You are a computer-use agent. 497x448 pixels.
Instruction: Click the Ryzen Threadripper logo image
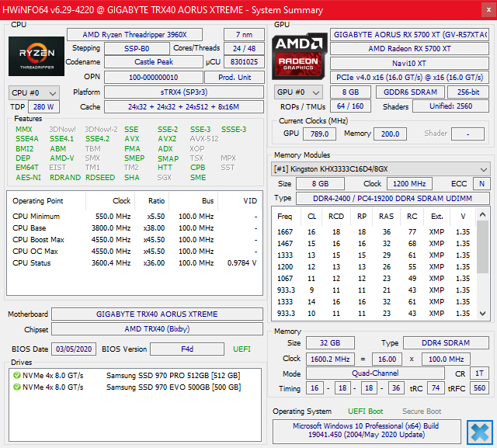(36, 56)
